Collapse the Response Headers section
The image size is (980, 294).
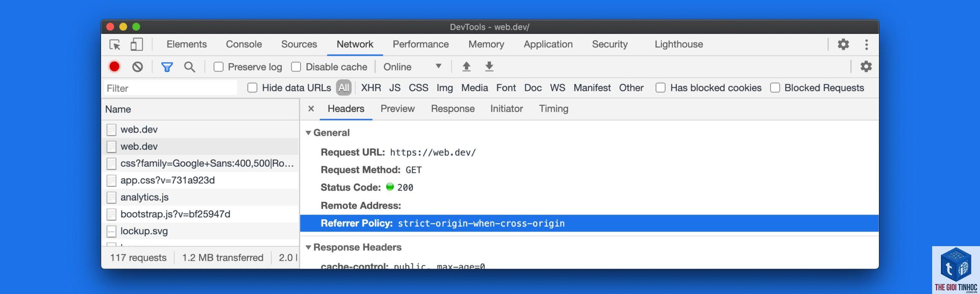(x=308, y=247)
